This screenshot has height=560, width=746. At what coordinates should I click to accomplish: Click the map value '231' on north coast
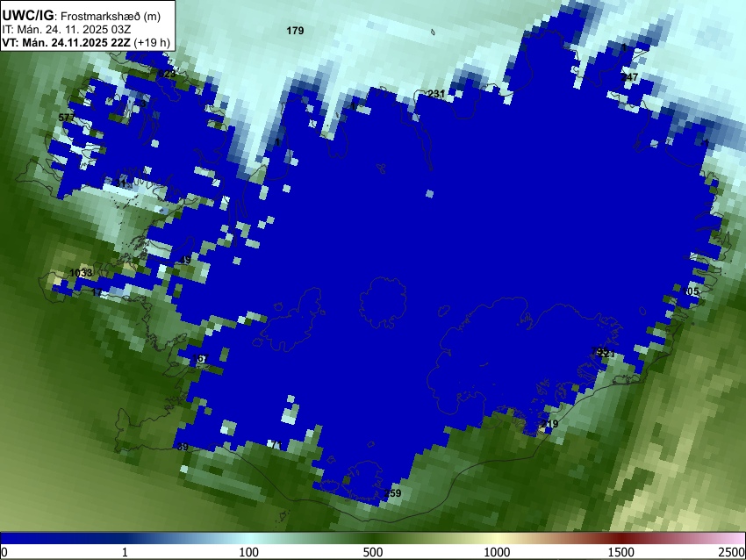point(436,94)
